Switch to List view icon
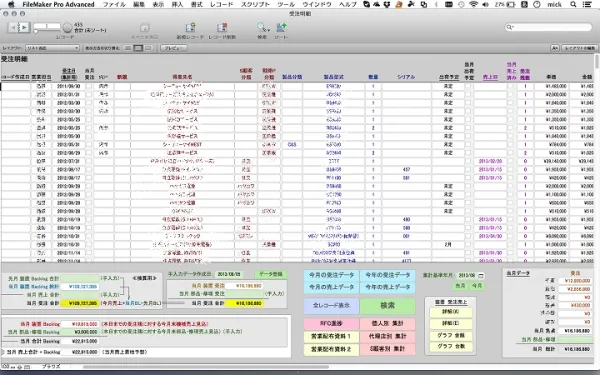The height and width of the screenshot is (375, 600). 138,48
